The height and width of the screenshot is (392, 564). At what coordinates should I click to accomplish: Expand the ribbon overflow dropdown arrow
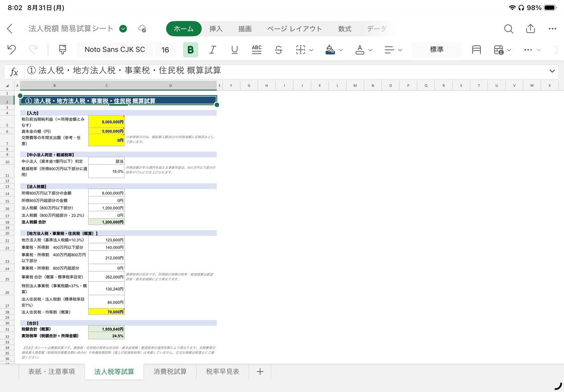(539, 50)
